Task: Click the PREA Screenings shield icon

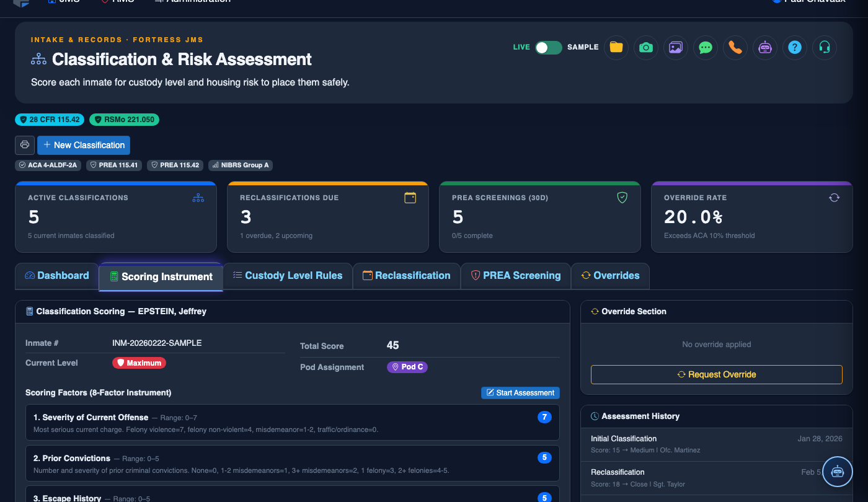Action: [x=622, y=198]
